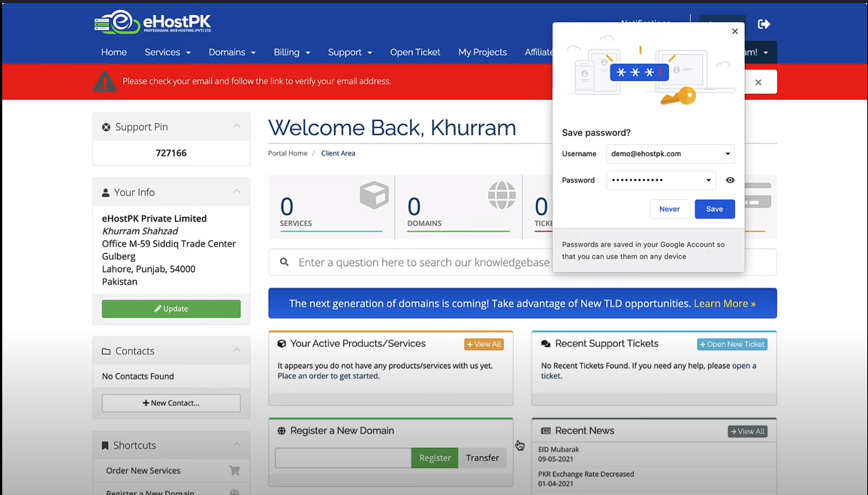Viewport: 868px width, 495px height.
Task: Open the EID Mubarak news item
Action: click(x=559, y=450)
